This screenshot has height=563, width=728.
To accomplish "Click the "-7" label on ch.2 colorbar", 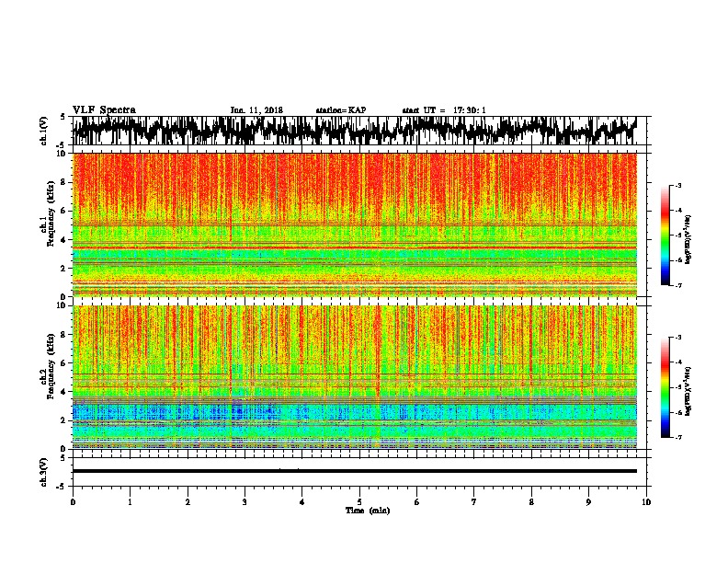I will coord(677,438).
